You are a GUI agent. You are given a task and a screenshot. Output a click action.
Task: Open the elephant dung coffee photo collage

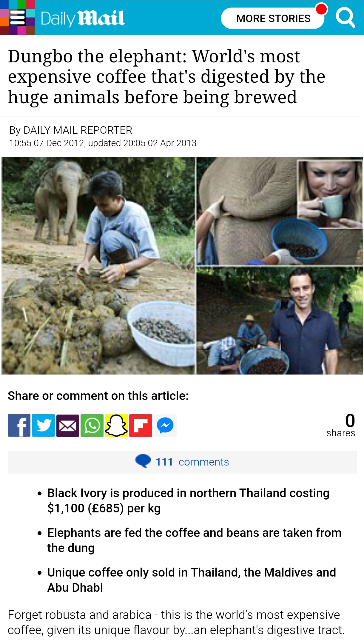click(182, 266)
